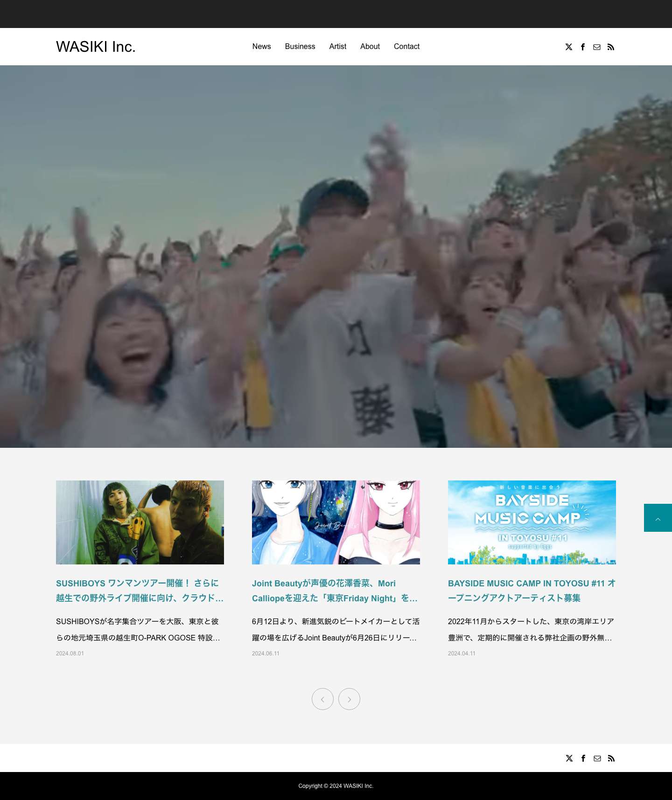The height and width of the screenshot is (800, 672).
Task: Open BAYSIDE MUSIC CAMP IN TOYOSU #11 article title
Action: (532, 591)
